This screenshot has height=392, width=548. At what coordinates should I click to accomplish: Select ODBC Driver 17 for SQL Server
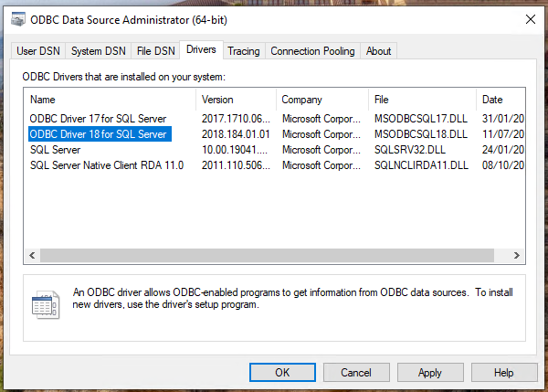coord(98,119)
